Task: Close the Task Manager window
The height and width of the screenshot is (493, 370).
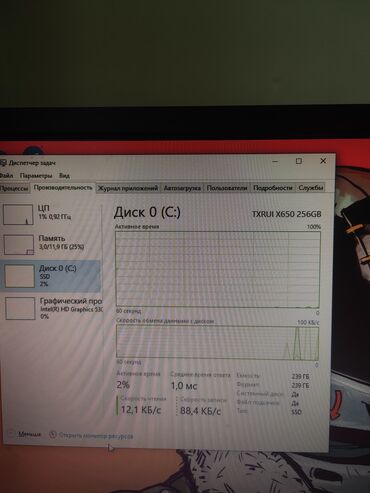Action: point(323,161)
